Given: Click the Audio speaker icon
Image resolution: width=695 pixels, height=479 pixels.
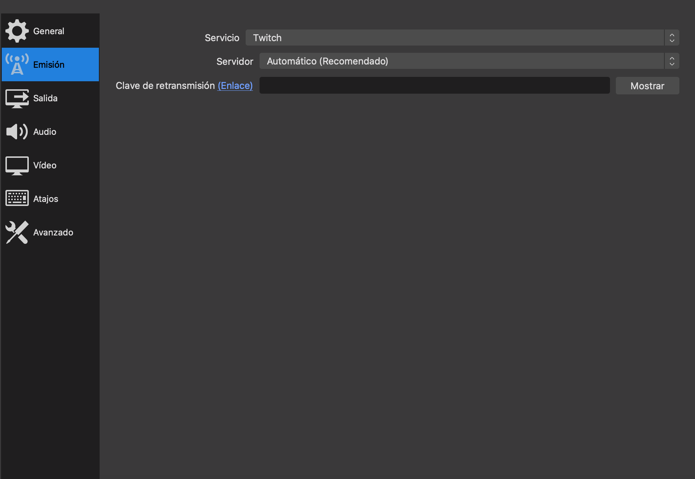Looking at the screenshot, I should 17,132.
